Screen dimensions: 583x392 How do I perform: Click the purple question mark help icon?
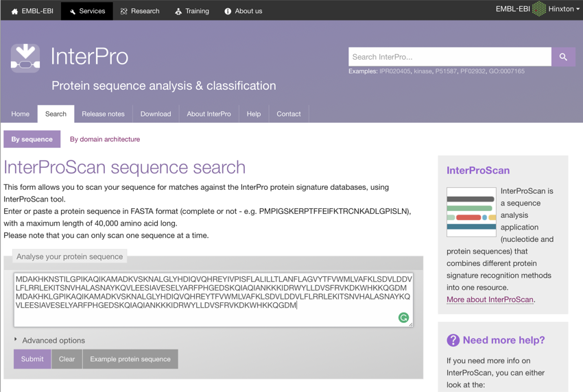pyautogui.click(x=453, y=340)
